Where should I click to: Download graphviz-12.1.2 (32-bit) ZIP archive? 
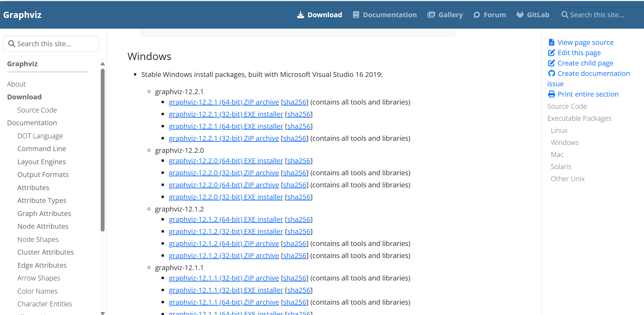[x=224, y=256]
